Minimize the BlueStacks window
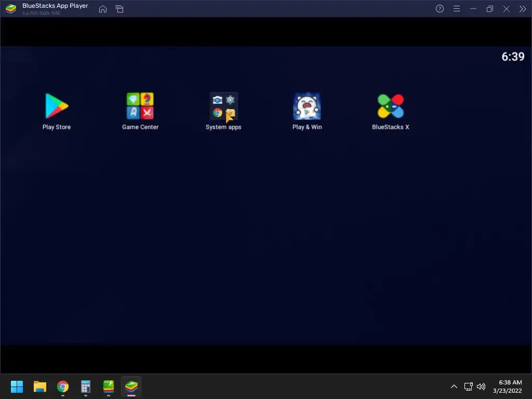This screenshot has width=532, height=399. point(473,9)
